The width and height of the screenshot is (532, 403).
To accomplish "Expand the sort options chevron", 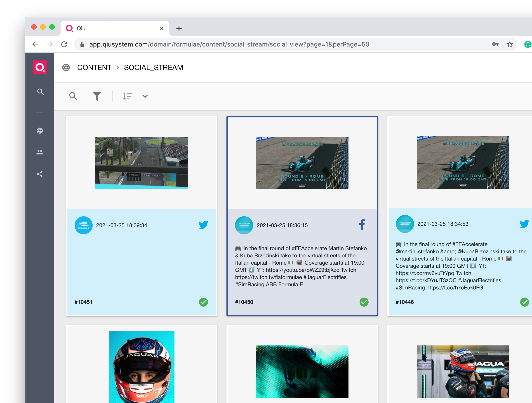I will pyautogui.click(x=145, y=96).
